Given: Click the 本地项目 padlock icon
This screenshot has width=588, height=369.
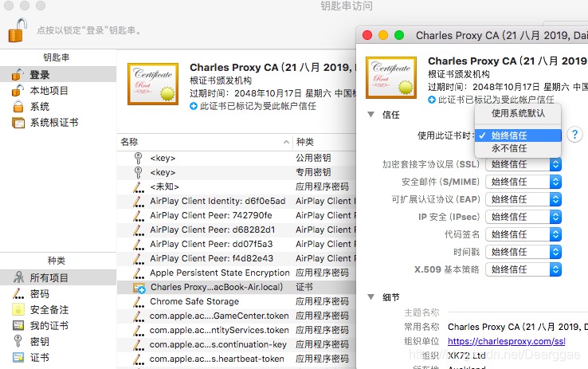Looking at the screenshot, I should [x=18, y=90].
